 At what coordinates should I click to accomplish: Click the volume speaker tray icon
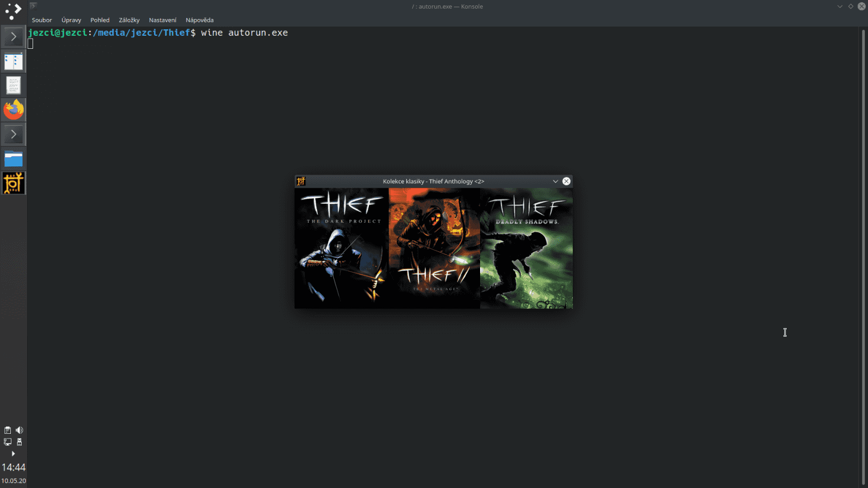click(20, 430)
